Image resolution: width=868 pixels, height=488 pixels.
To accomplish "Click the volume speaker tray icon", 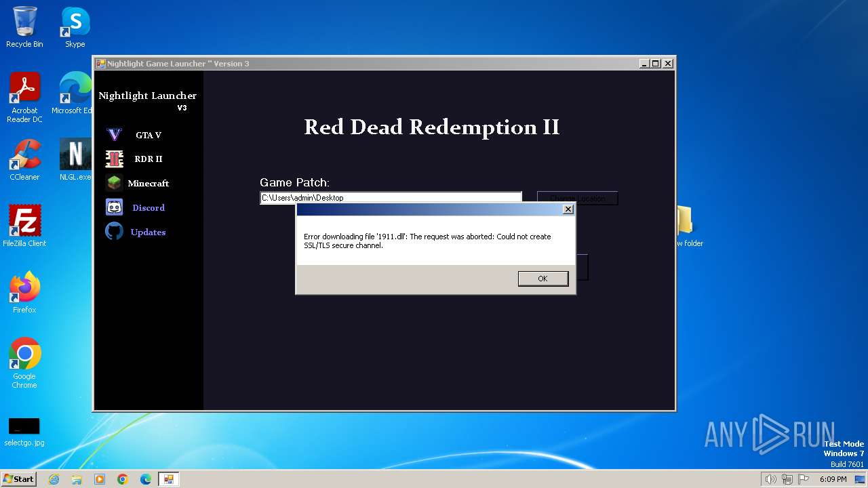I will point(770,479).
